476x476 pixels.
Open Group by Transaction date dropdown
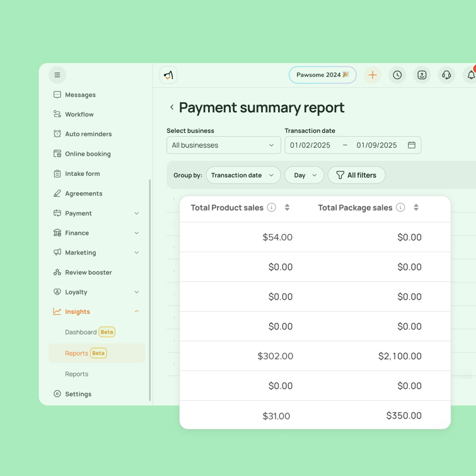click(243, 175)
